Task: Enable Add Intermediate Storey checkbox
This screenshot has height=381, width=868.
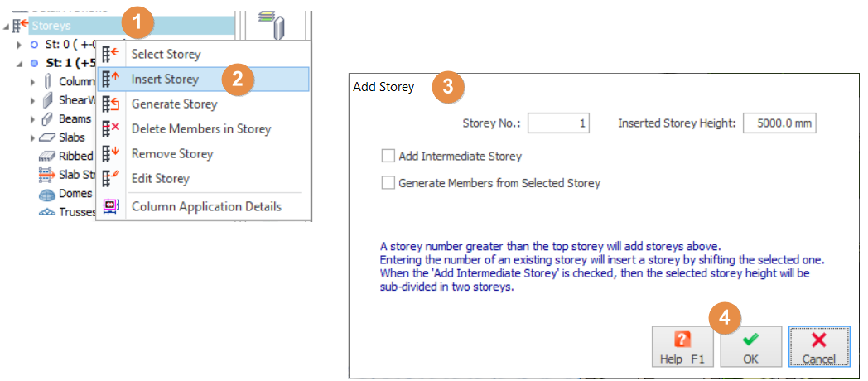Action: 388,156
